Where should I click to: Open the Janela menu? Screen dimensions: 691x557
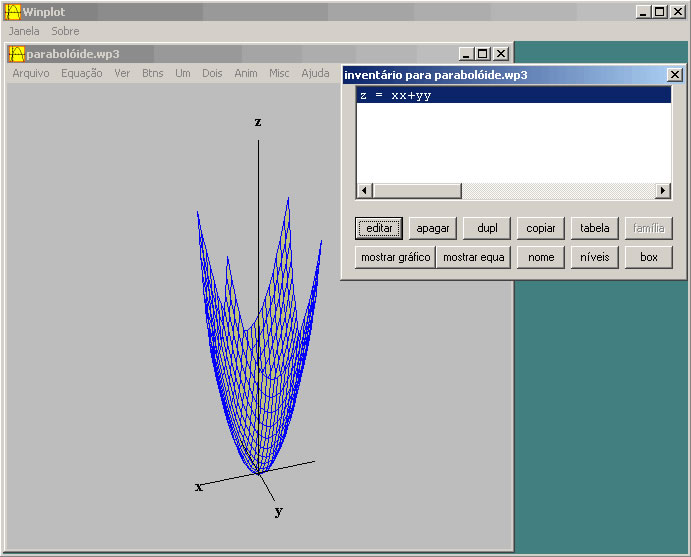24,31
